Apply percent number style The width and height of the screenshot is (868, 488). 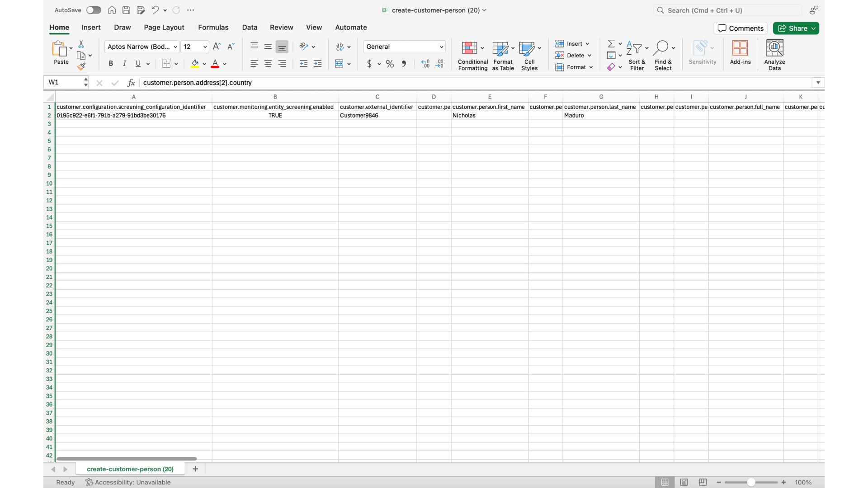[x=389, y=64]
